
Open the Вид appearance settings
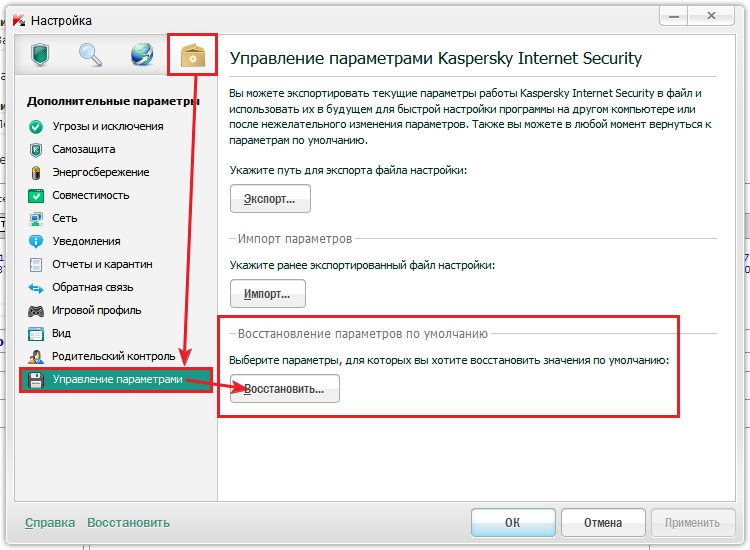tap(62, 333)
